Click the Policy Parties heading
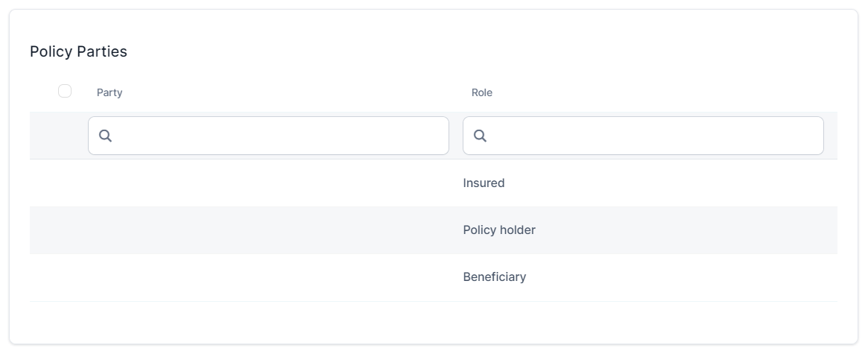868x354 pixels. (78, 51)
